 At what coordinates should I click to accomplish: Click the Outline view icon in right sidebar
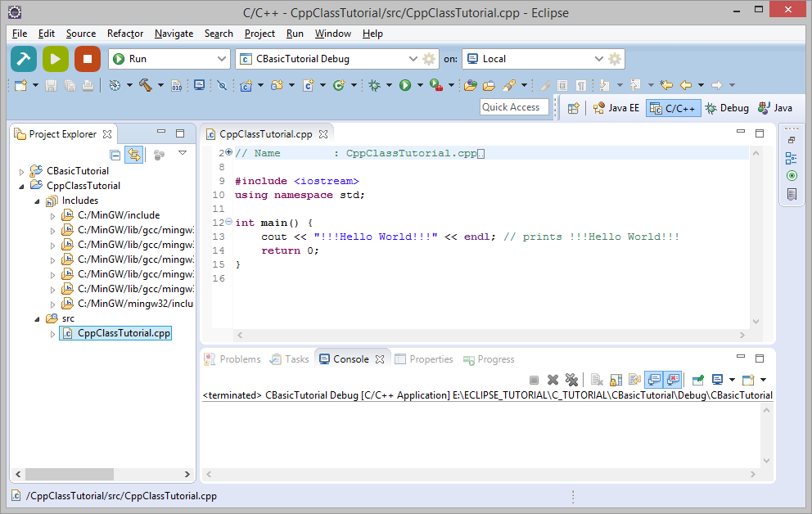point(792,158)
